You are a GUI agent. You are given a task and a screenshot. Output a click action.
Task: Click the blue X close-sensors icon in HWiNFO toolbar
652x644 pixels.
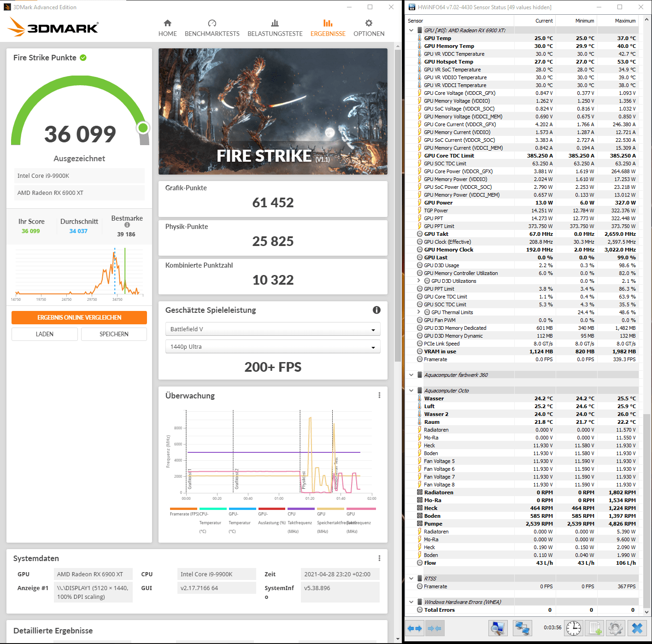point(637,628)
